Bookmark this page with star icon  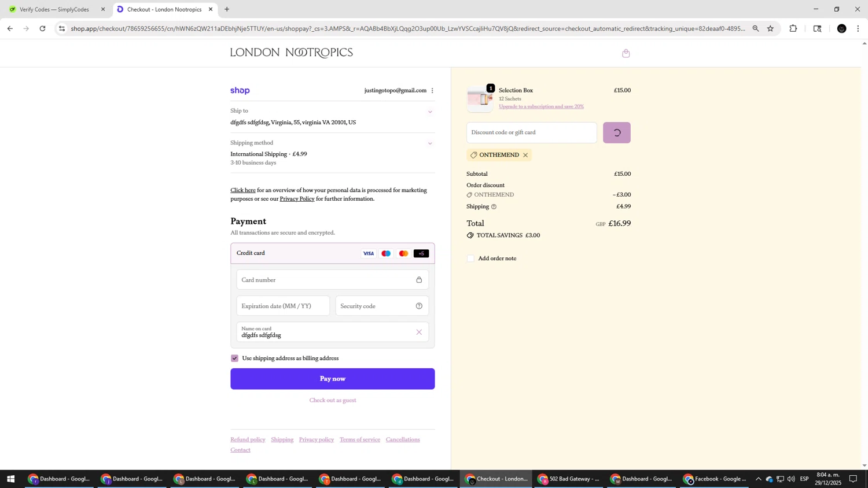click(770, 28)
